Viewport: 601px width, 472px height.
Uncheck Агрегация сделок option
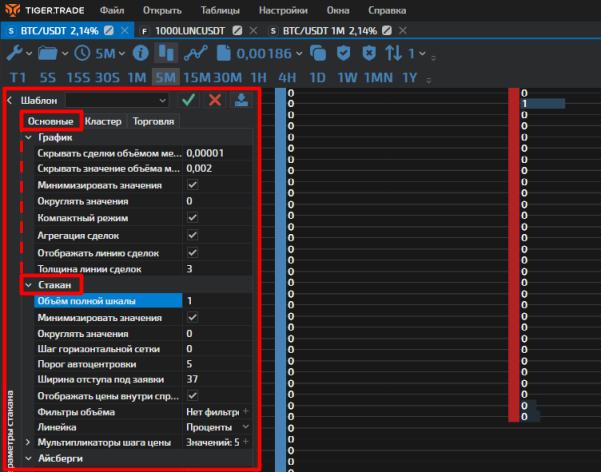pyautogui.click(x=193, y=235)
